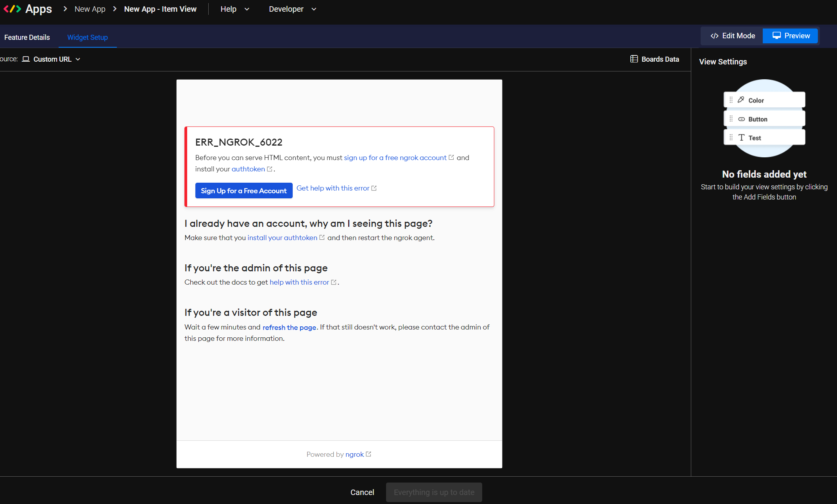Image resolution: width=837 pixels, height=504 pixels.
Task: Click the Text field T icon
Action: coord(741,137)
